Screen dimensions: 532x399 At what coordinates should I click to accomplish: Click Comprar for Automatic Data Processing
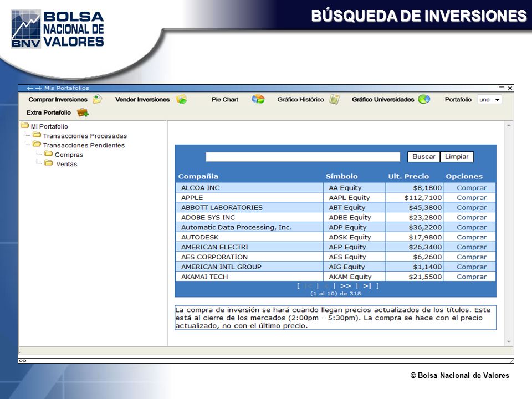pos(472,227)
